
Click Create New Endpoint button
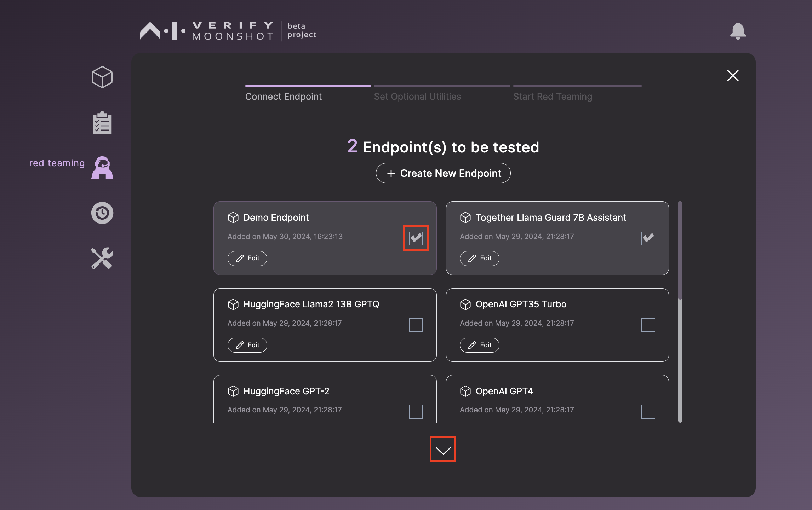tap(443, 173)
